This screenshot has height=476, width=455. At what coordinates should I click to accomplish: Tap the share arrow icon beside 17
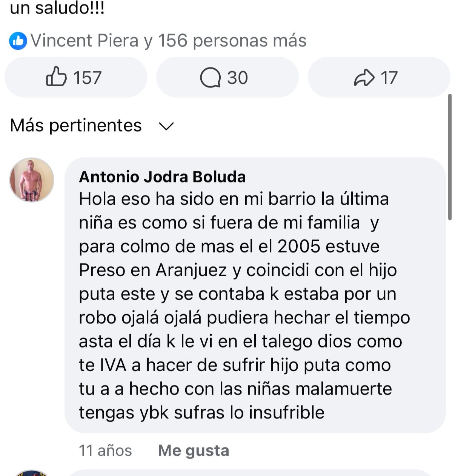click(364, 78)
